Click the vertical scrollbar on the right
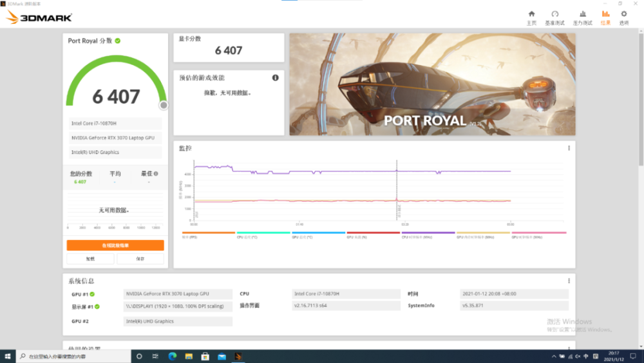Viewport: 644px width, 363px height. coord(641,99)
